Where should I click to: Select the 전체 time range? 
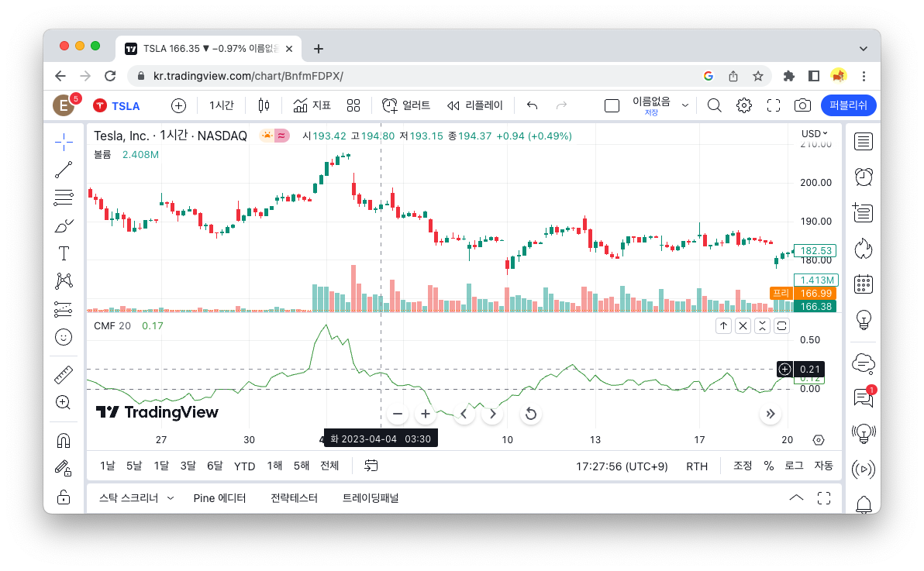[x=329, y=466]
